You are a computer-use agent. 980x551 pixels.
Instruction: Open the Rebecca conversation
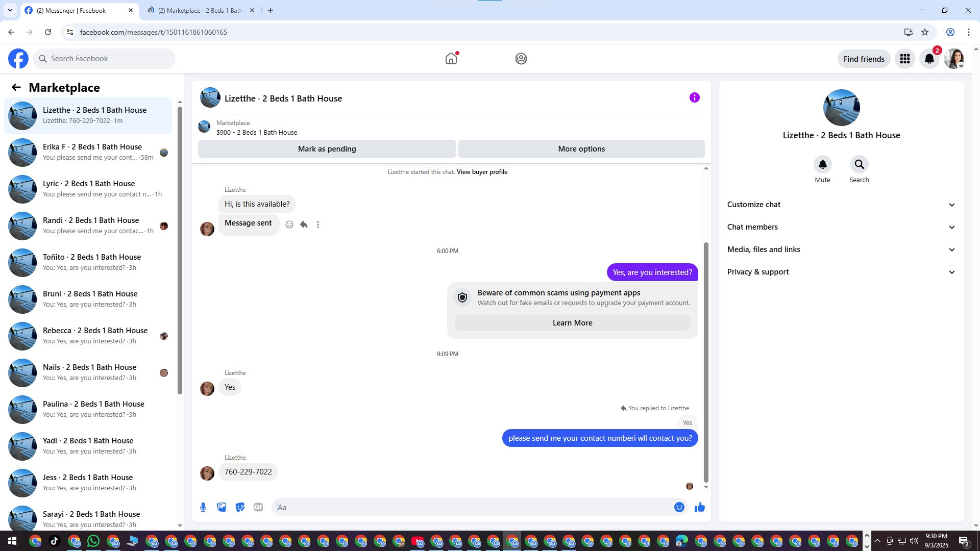click(x=88, y=336)
